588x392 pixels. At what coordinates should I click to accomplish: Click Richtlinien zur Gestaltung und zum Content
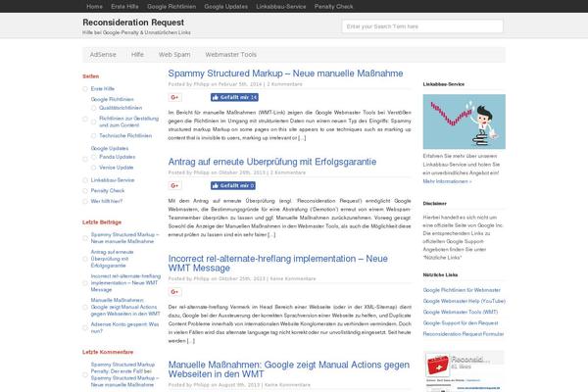pos(128,122)
